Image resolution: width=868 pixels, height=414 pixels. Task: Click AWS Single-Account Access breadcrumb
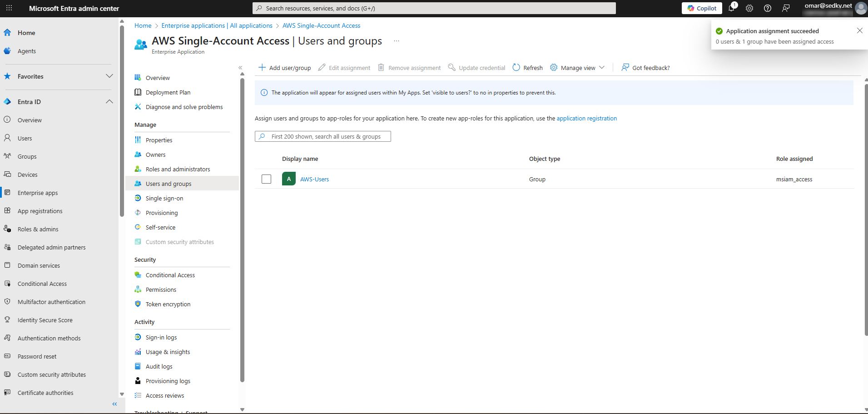(321, 25)
